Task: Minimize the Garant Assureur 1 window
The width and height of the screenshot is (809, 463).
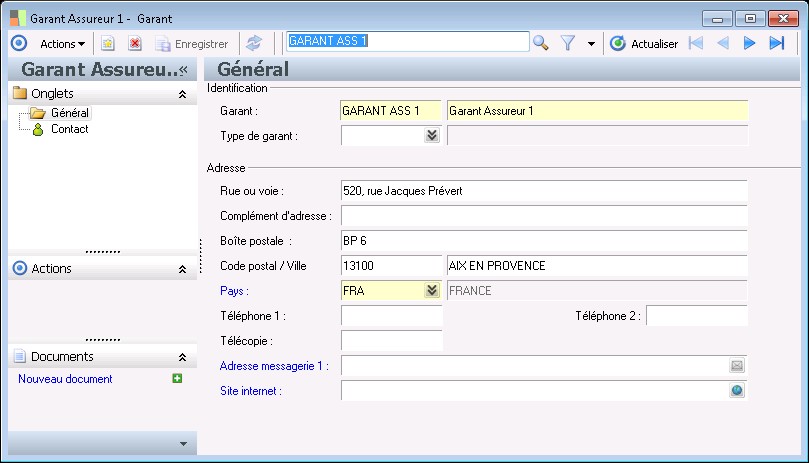Action: point(717,19)
